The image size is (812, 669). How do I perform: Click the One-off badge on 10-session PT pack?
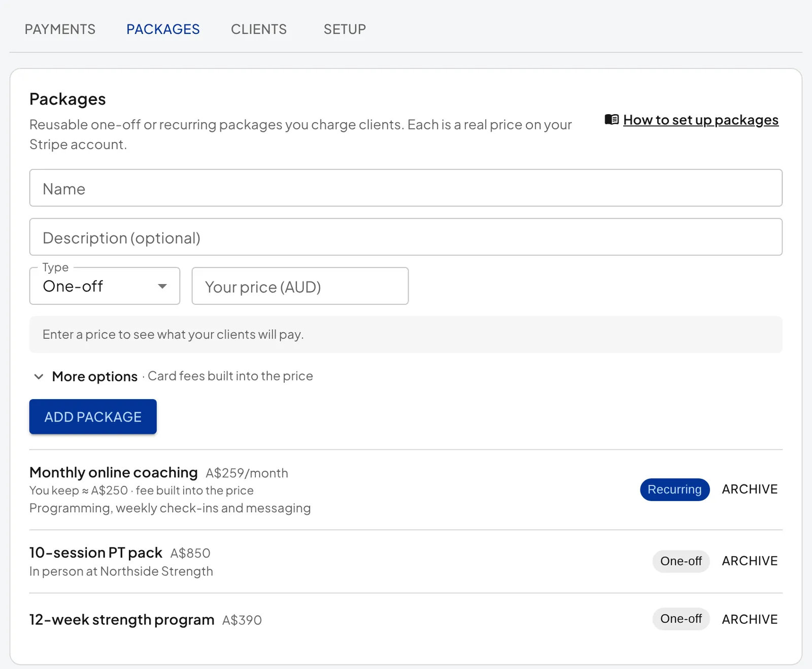681,561
